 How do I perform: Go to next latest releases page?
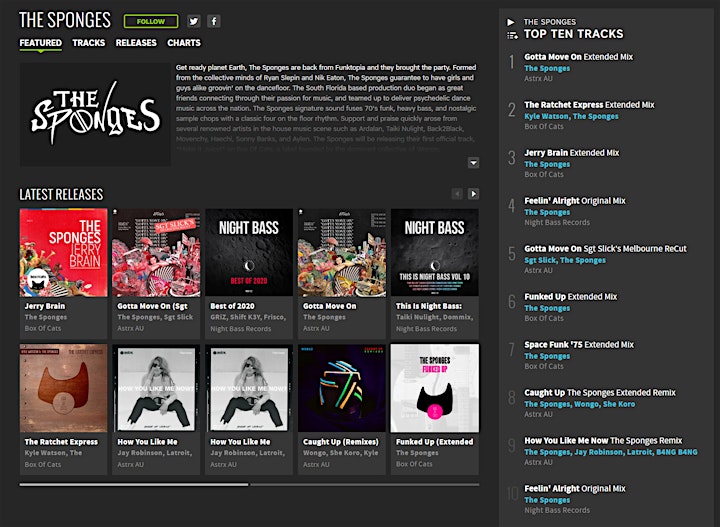pos(473,194)
